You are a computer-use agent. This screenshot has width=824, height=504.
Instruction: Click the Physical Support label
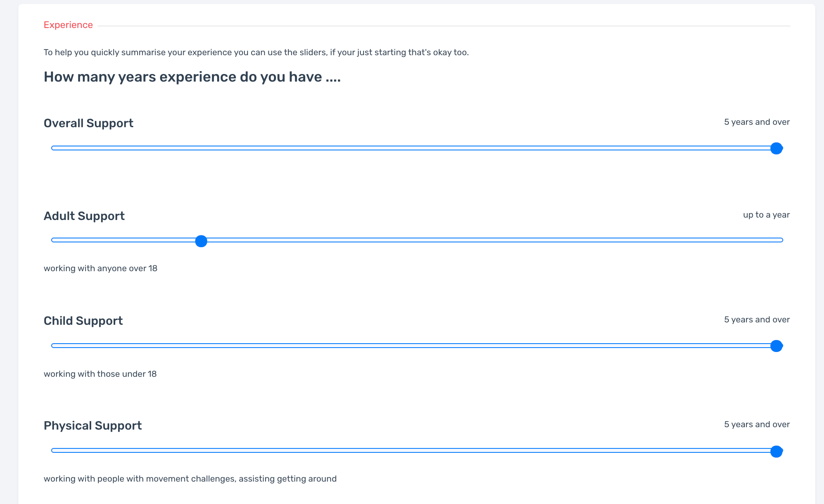tap(92, 426)
